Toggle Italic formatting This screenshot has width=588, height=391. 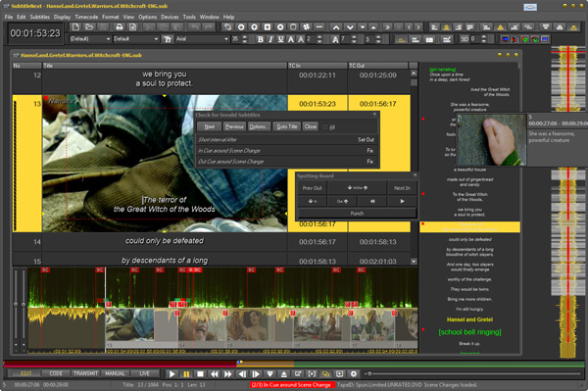270,39
